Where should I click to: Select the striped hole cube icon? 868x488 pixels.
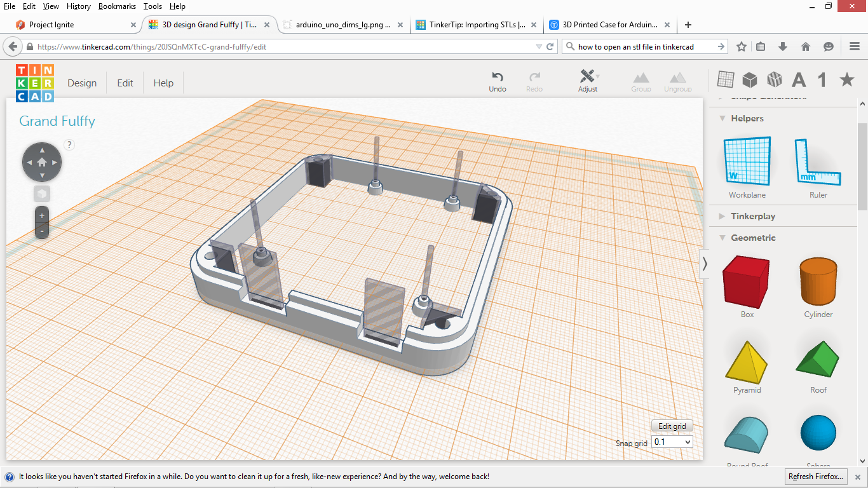coord(774,79)
